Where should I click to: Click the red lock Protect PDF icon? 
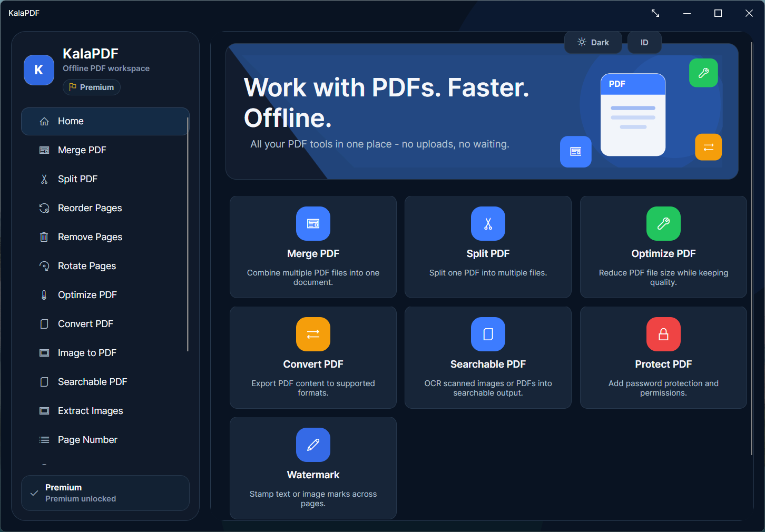pos(663,334)
